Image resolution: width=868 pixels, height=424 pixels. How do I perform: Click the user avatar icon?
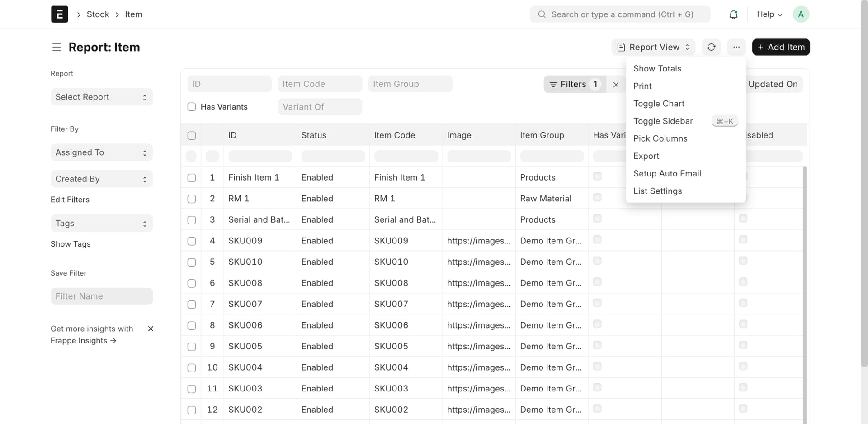point(801,14)
